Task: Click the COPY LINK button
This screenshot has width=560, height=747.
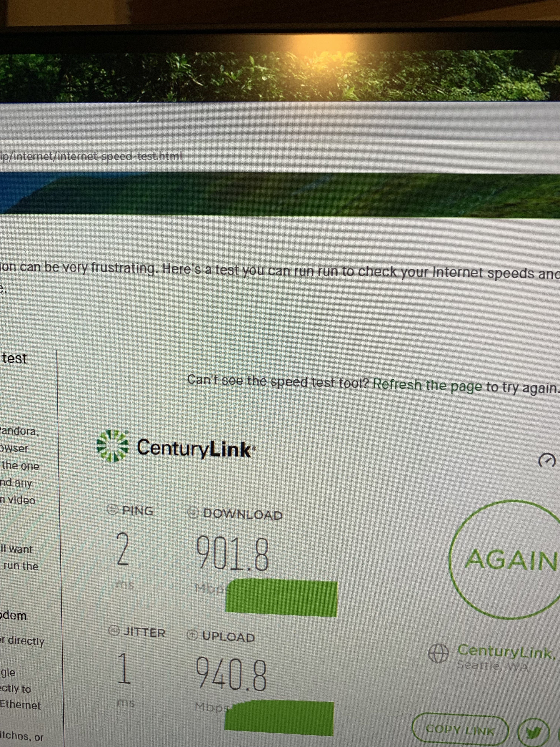Action: pos(460,731)
